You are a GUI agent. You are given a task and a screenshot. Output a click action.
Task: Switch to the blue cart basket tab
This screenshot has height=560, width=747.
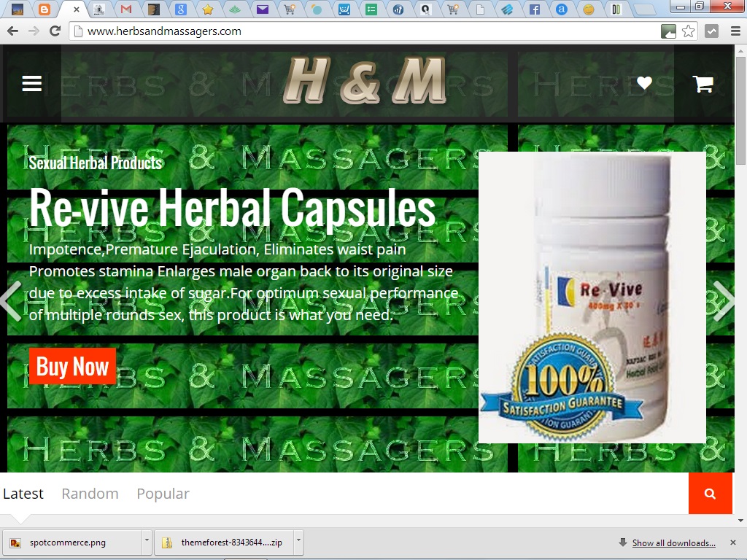344,9
